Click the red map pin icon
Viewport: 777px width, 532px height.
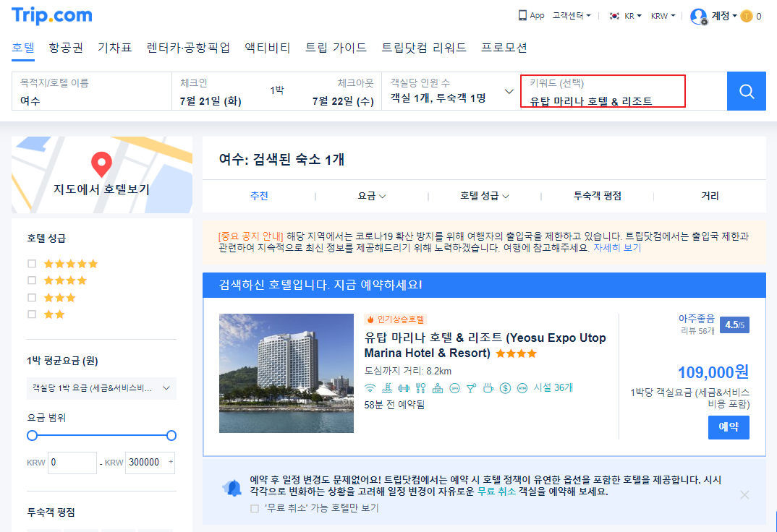point(101,164)
